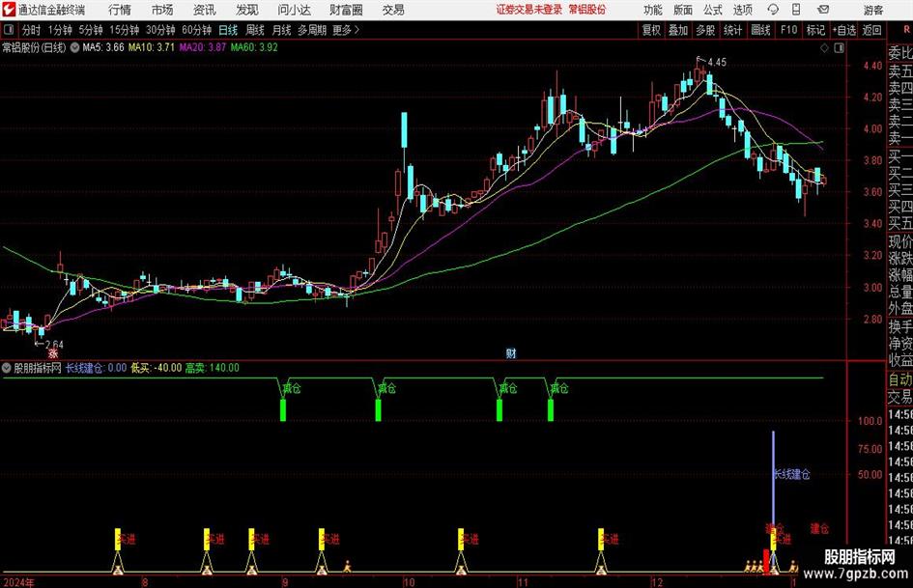Select the 1分钟 period
The height and width of the screenshot is (588, 913).
(60, 30)
